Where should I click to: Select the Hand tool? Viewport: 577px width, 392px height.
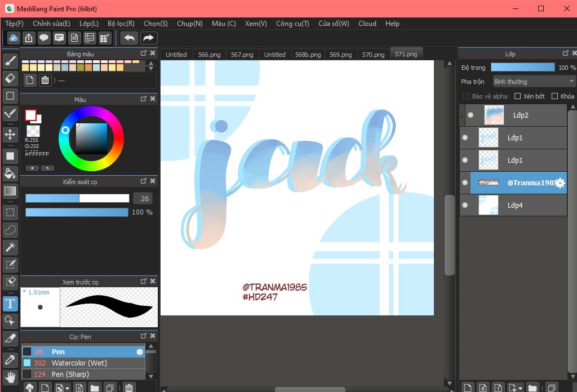click(x=10, y=377)
